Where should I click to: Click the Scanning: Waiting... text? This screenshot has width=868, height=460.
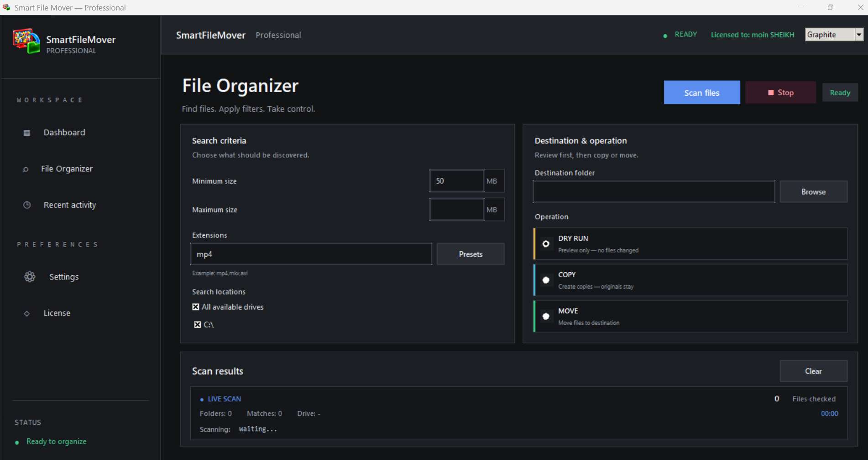(238, 429)
